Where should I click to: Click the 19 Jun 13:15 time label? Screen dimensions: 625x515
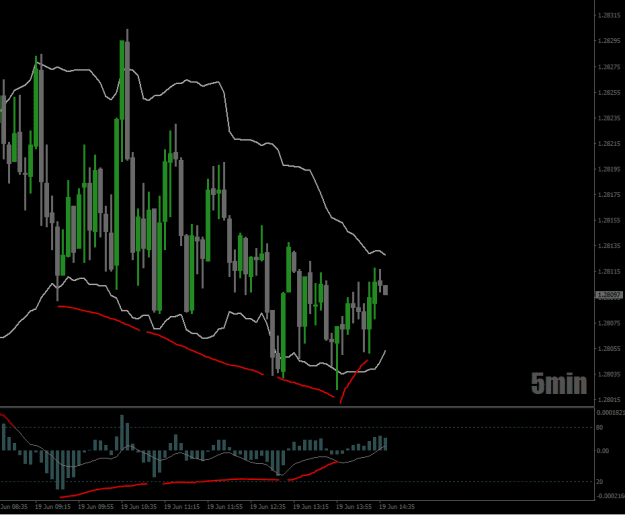click(311, 507)
